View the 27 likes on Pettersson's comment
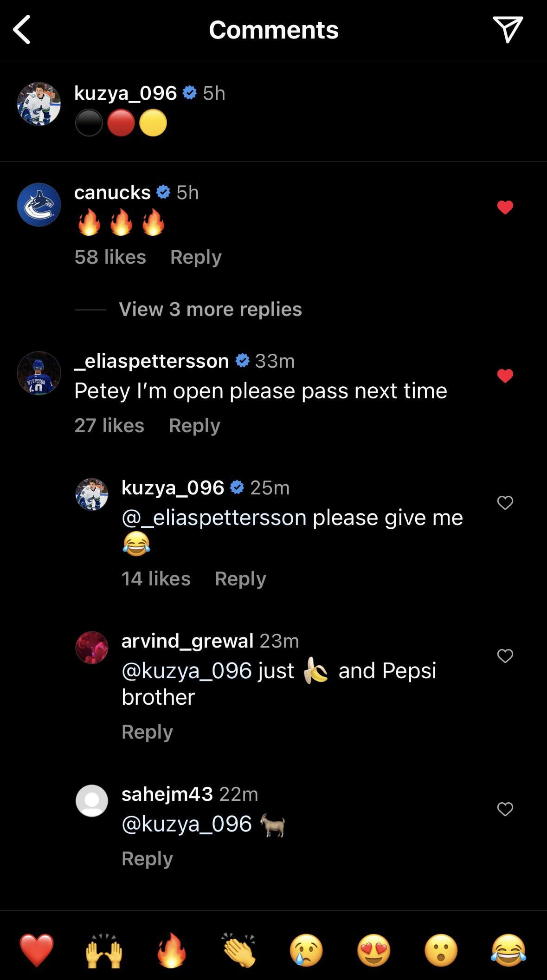This screenshot has width=547, height=980. 109,426
